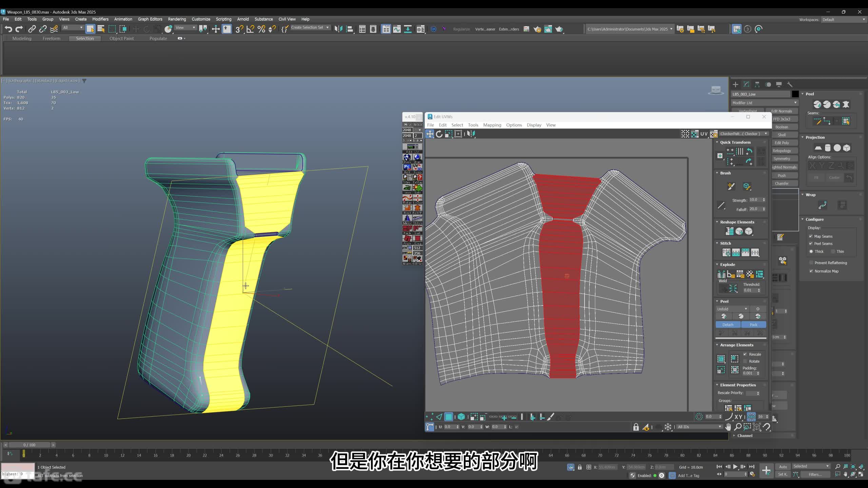
Task: Click the Lock Selection padlock in Edit UVWs
Action: [636, 427]
